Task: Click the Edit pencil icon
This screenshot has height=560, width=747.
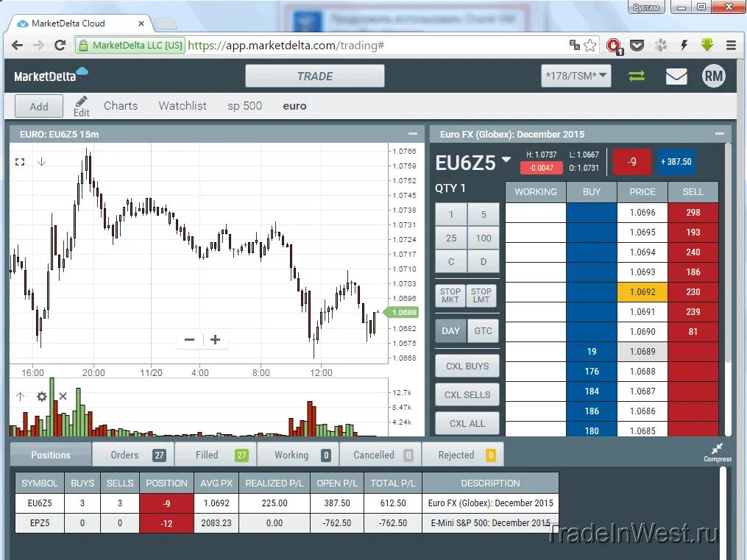Action: tap(81, 106)
